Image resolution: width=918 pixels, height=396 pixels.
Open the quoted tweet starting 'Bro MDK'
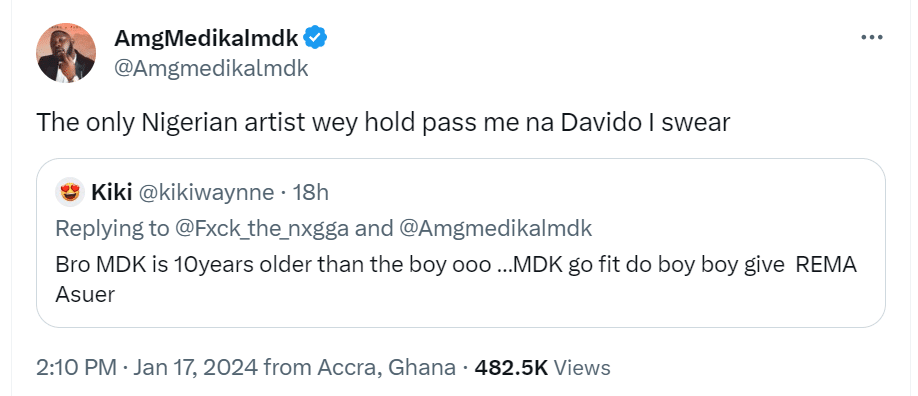point(461,243)
